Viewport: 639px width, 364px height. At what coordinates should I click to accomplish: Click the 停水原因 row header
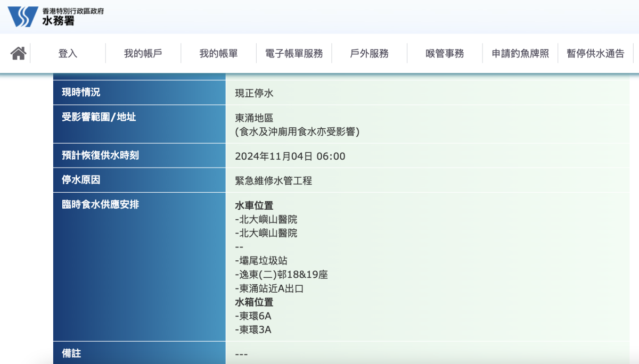click(x=81, y=180)
